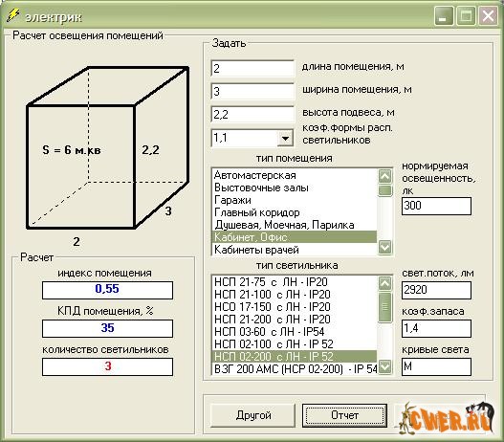Click the Другой button

tap(253, 415)
